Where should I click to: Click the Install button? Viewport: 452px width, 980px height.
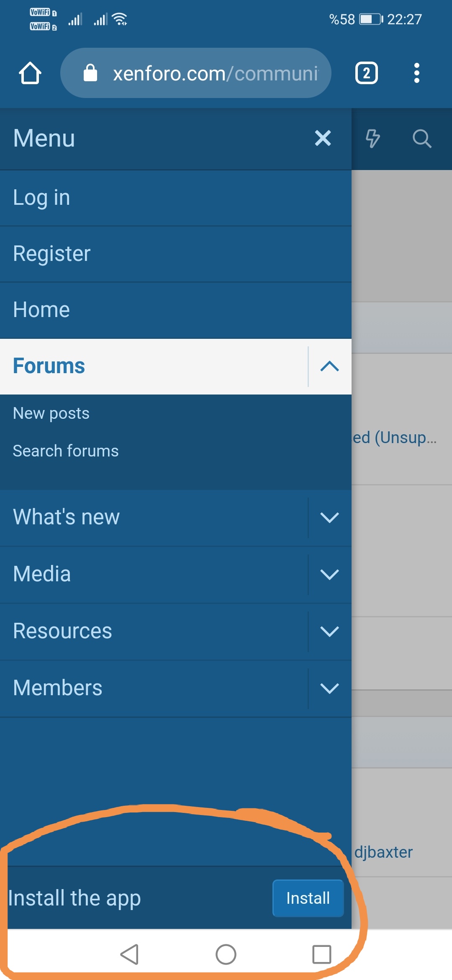[x=308, y=898]
